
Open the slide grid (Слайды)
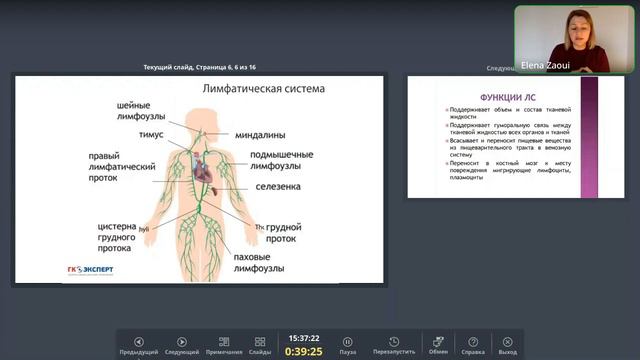[x=260, y=346]
